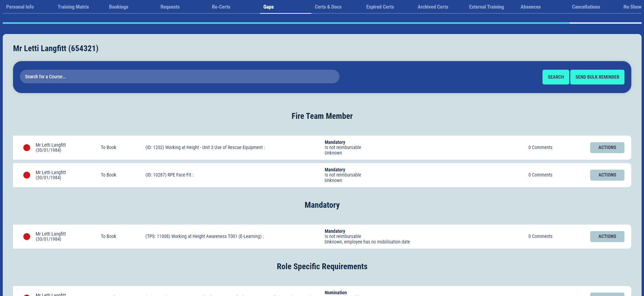Open the Requests tab
644x296 pixels.
(x=170, y=7)
